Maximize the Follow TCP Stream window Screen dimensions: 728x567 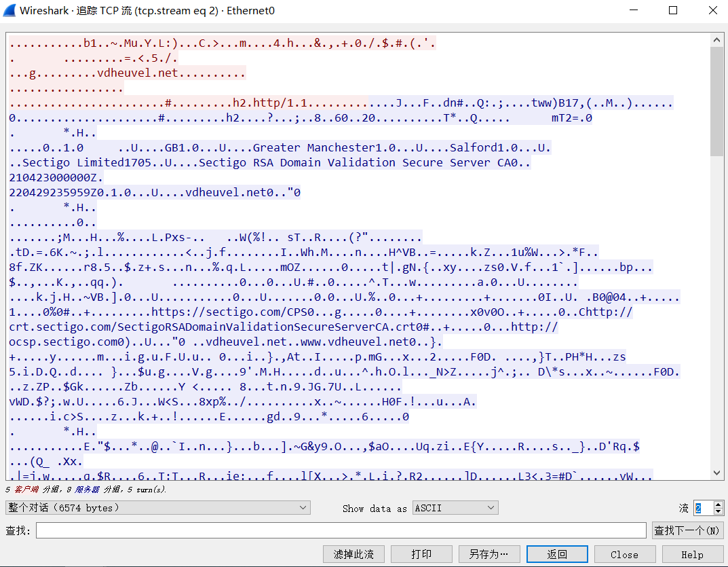[x=673, y=11]
